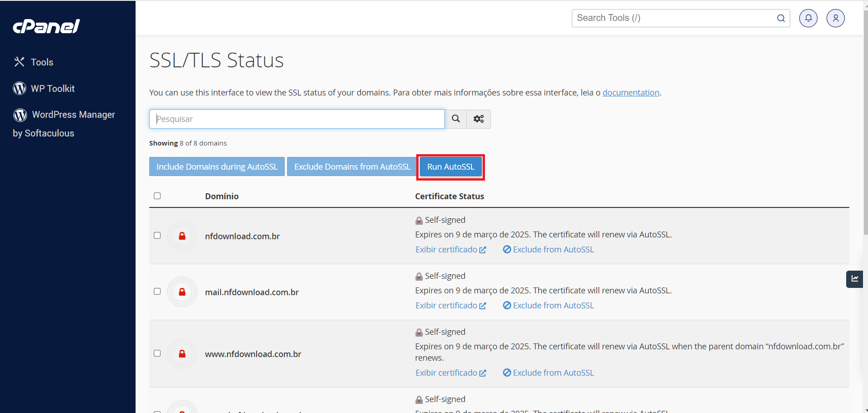The height and width of the screenshot is (413, 868).
Task: Click the mail.nfdownload.com.br domain name
Action: click(252, 292)
